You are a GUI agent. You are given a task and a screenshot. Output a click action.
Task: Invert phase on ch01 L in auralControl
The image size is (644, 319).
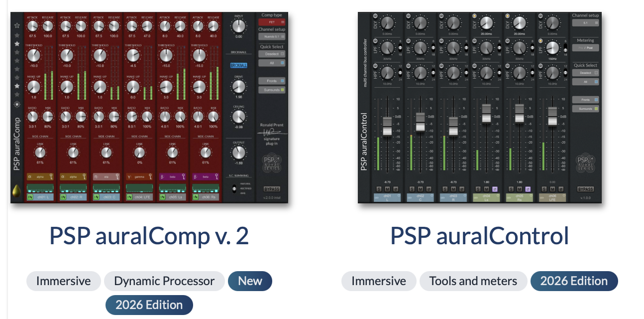click(396, 189)
